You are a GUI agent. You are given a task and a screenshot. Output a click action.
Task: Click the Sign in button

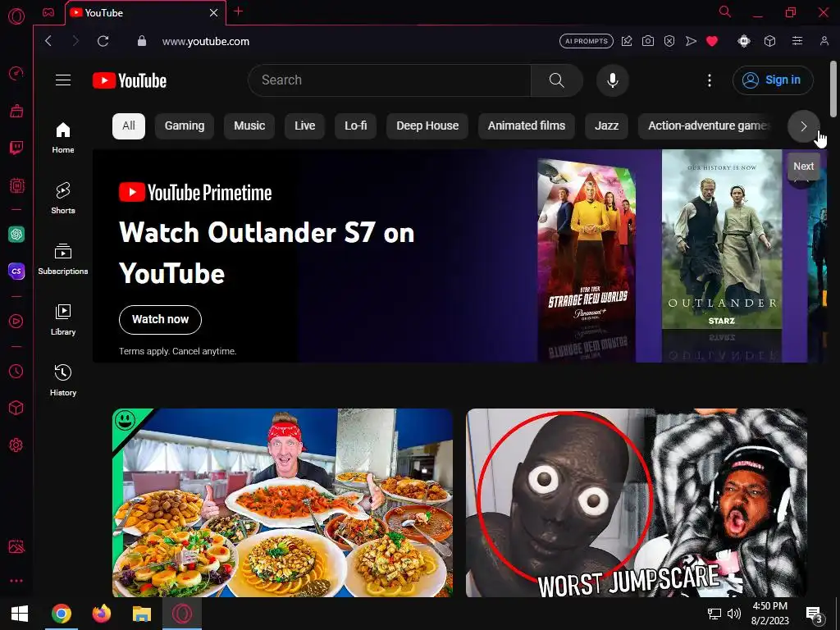point(773,80)
